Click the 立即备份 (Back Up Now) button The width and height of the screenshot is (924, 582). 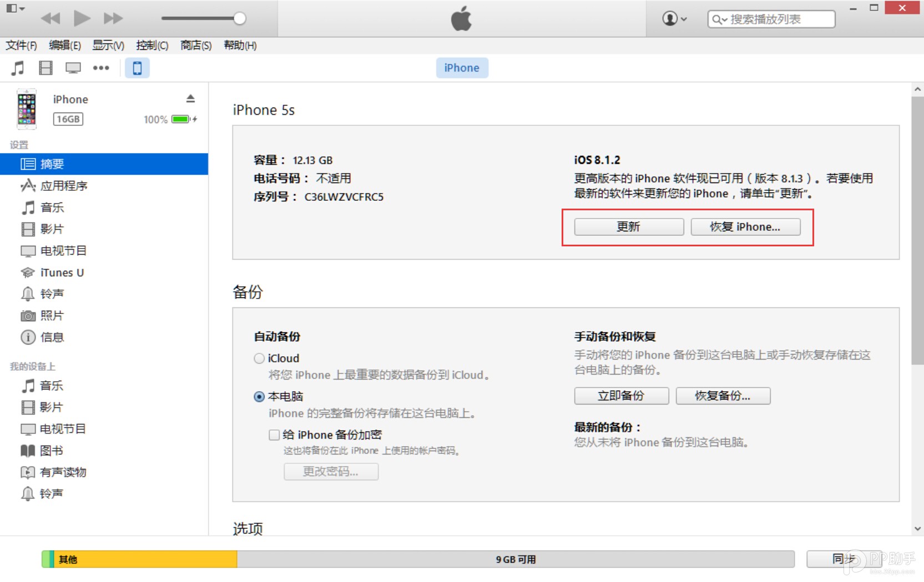coord(621,396)
